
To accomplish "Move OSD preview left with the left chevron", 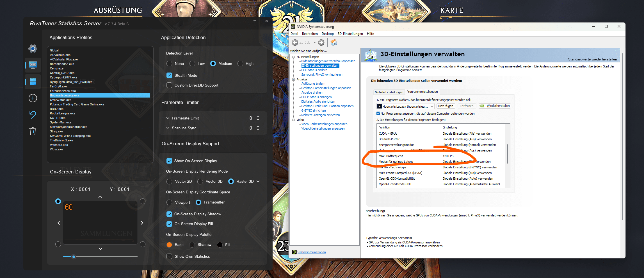I will pos(59,223).
